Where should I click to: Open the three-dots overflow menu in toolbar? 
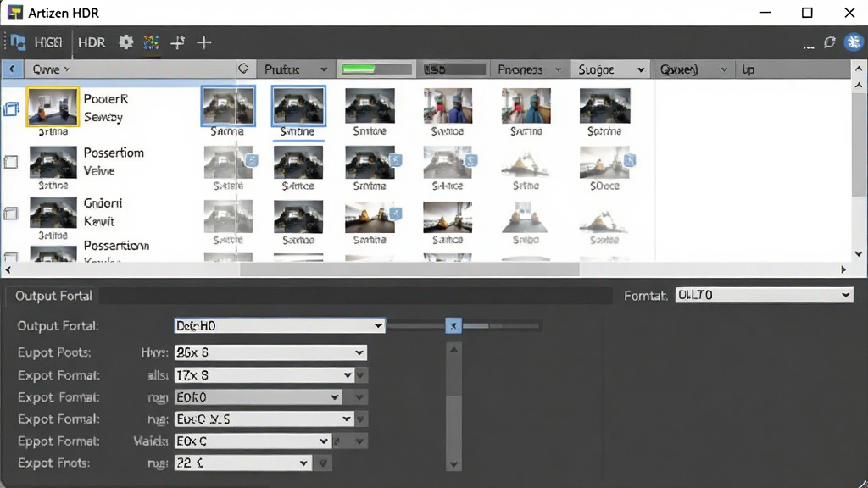(x=809, y=47)
